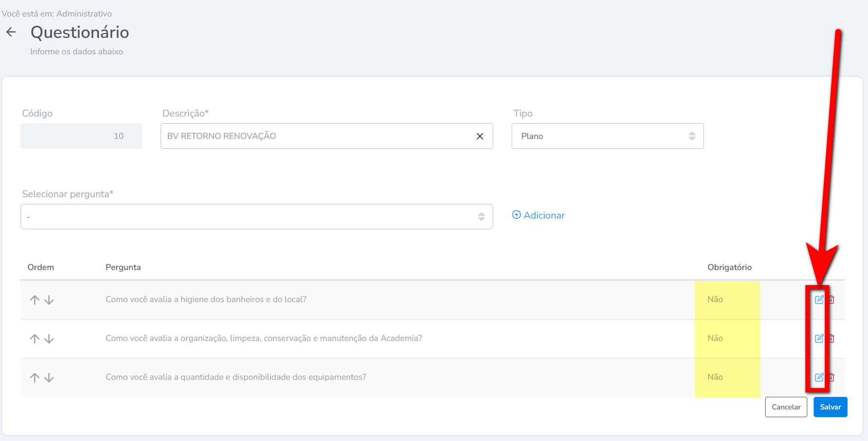Screen dimensions: 868x441
Task: Delete the banheiros hygiene question
Action: coord(832,300)
